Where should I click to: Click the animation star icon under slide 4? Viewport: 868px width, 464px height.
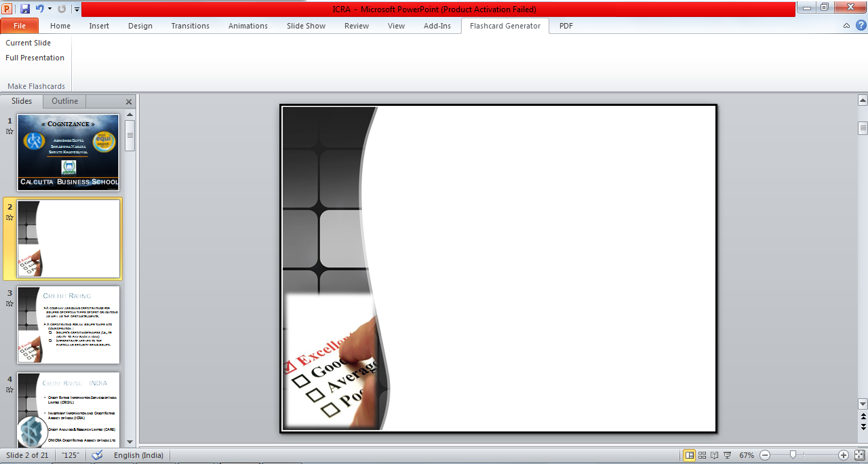9,390
